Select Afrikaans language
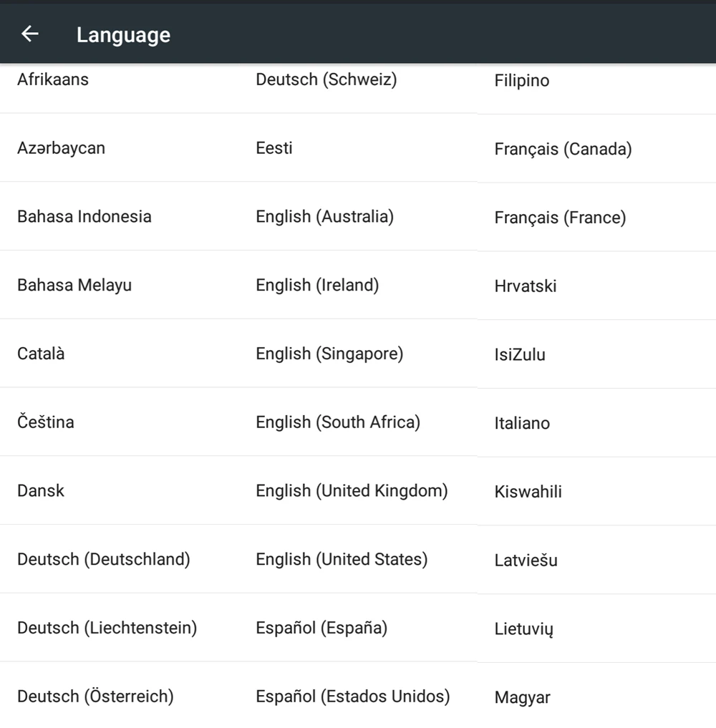The width and height of the screenshot is (716, 728). (53, 79)
